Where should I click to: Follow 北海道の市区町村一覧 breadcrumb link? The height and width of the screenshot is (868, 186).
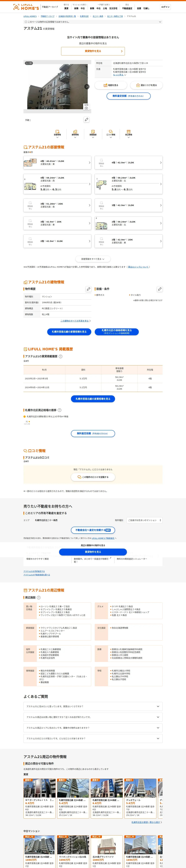[67, 16]
